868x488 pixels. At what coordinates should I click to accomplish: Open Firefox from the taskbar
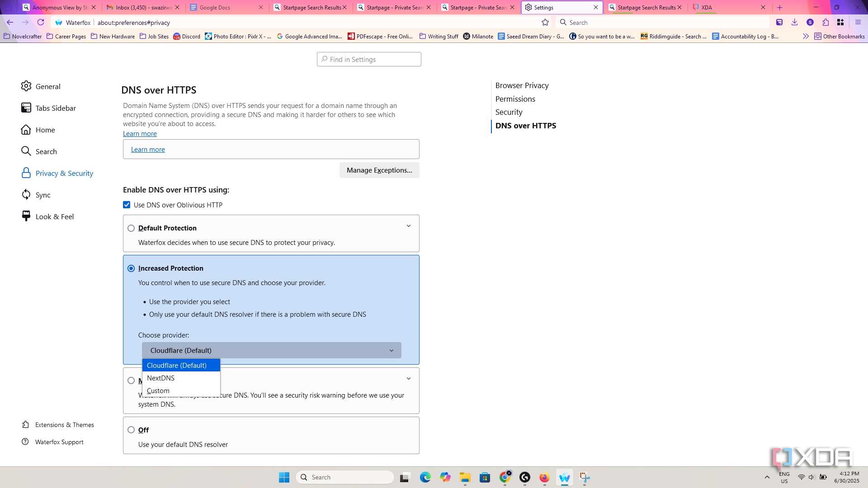point(544,477)
